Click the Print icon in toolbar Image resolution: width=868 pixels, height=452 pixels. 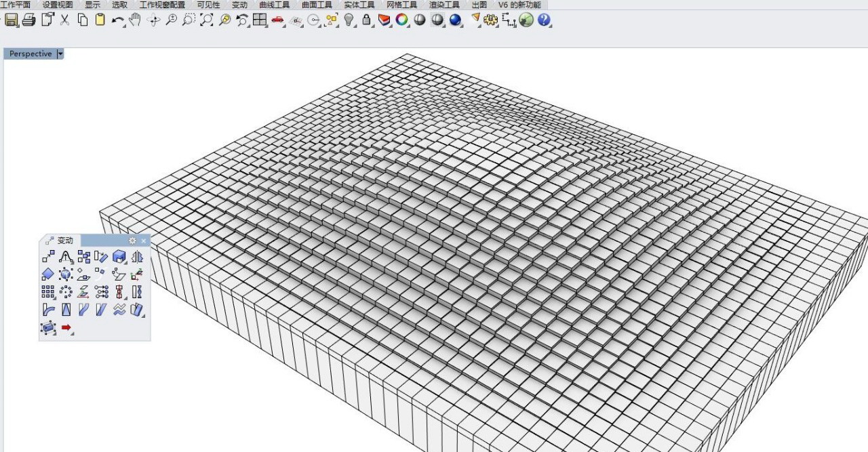pos(28,20)
